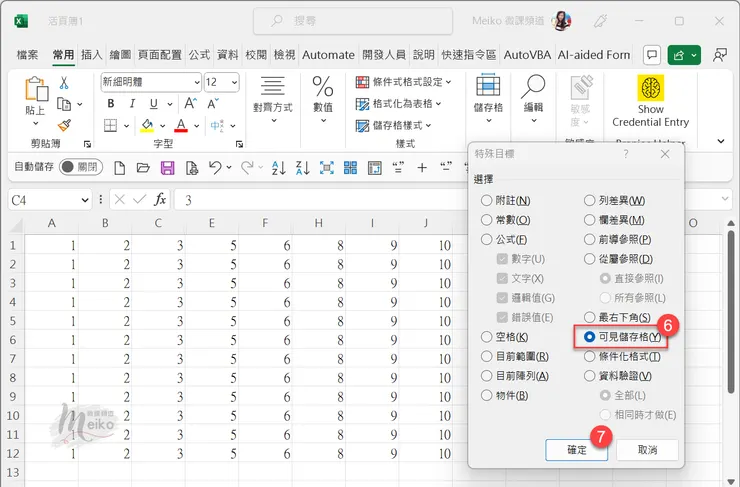The height and width of the screenshot is (487, 740).
Task: Click the yellow fill color button
Action: (x=147, y=126)
